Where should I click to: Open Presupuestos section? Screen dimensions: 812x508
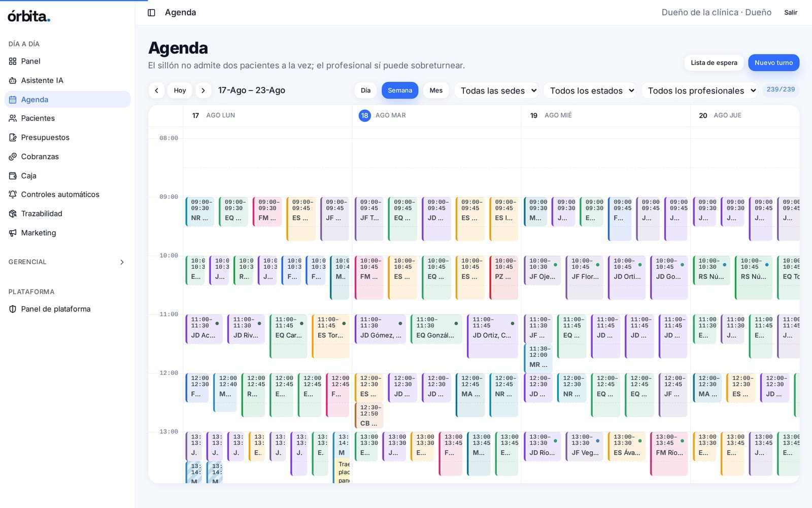(x=67, y=138)
